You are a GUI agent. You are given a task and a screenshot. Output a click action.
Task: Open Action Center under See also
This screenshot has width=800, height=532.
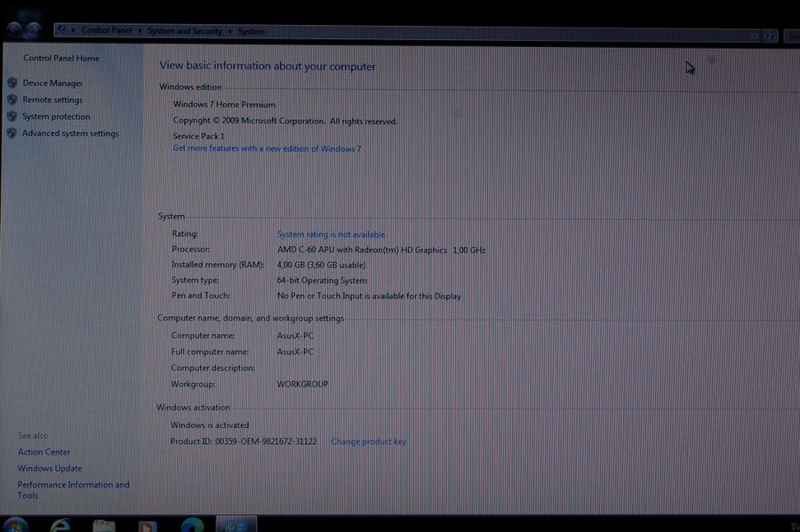[x=44, y=452]
